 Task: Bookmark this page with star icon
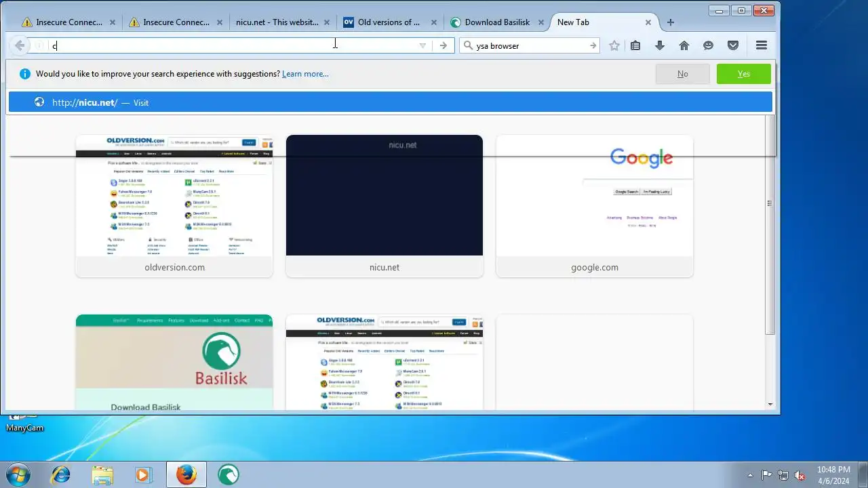[x=614, y=45]
